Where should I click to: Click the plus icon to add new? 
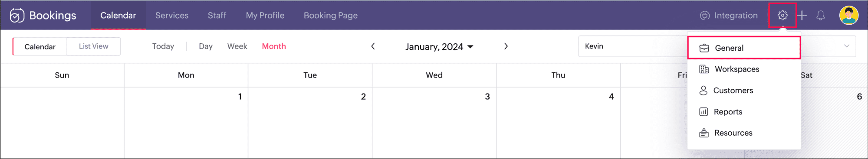coord(802,16)
